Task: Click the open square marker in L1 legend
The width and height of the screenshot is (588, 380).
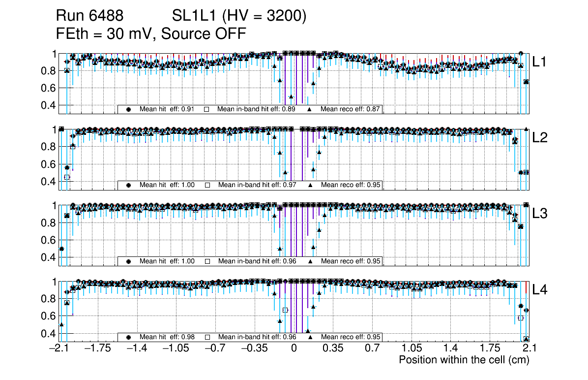Action: pyautogui.click(x=207, y=109)
